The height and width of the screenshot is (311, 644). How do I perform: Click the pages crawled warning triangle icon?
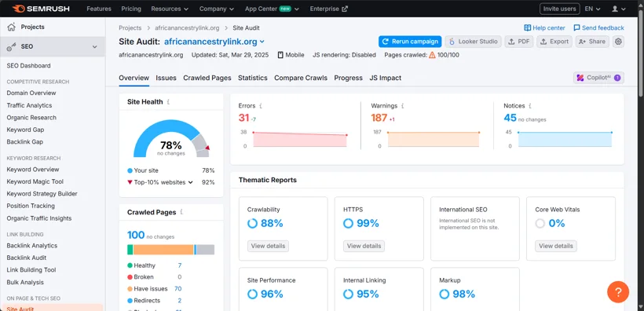pyautogui.click(x=432, y=55)
